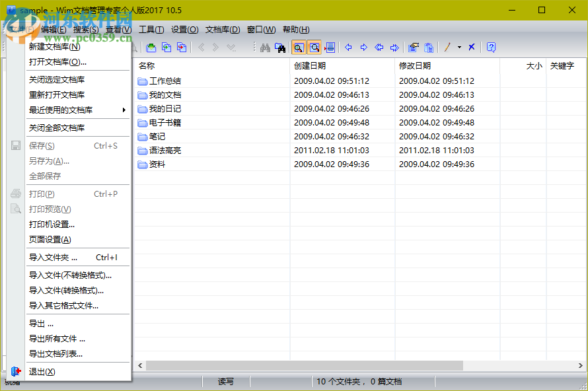The image size is (588, 391).
Task: Open the chevron overflow dropdown on toolbar
Action: coord(231,47)
